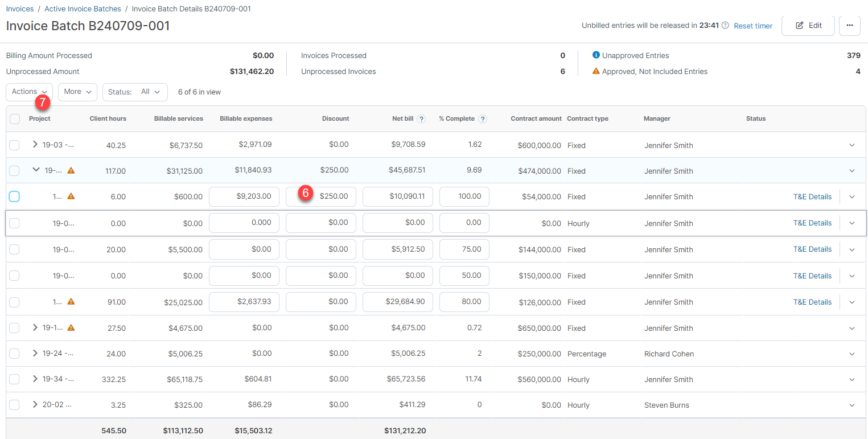Click the help icon next to Net bill
Screen dimensions: 868x439
point(421,119)
